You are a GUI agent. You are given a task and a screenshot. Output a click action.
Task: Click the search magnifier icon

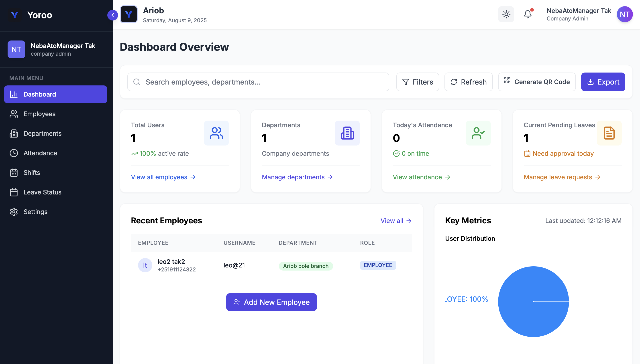(137, 82)
